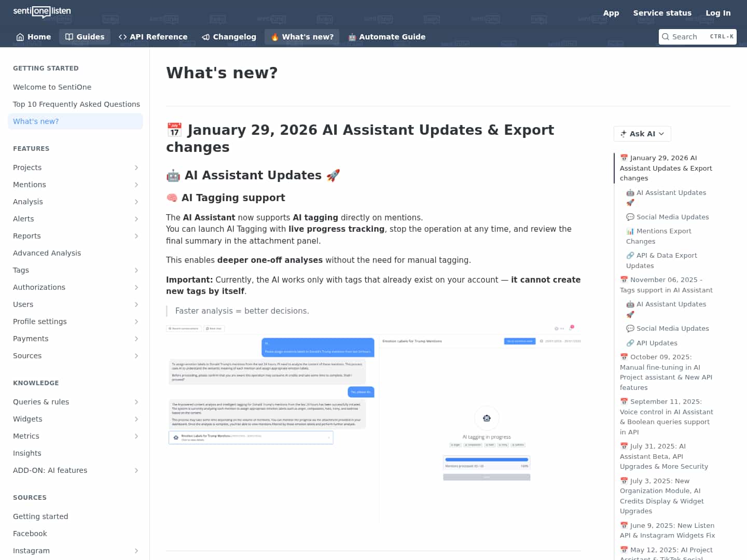Click the AI tagging progress bar in screenshot

tap(487, 459)
